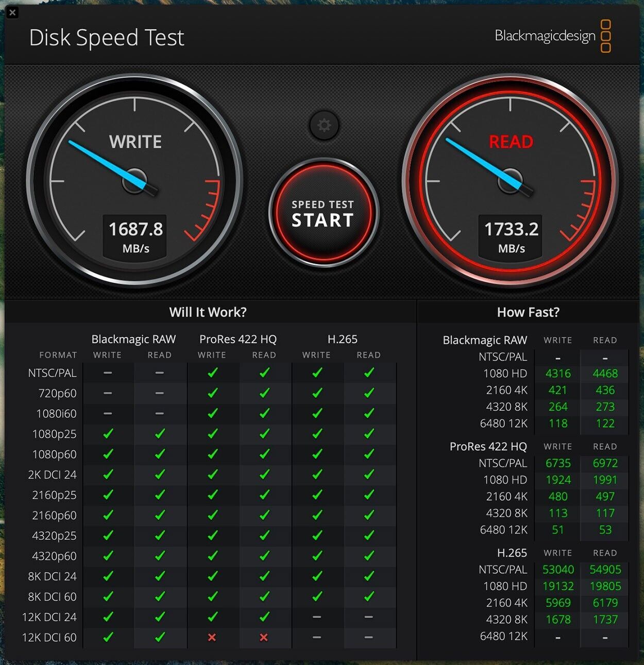644x665 pixels.
Task: Click Blackmagic RAW 4320 8K read value 273
Action: (x=605, y=407)
